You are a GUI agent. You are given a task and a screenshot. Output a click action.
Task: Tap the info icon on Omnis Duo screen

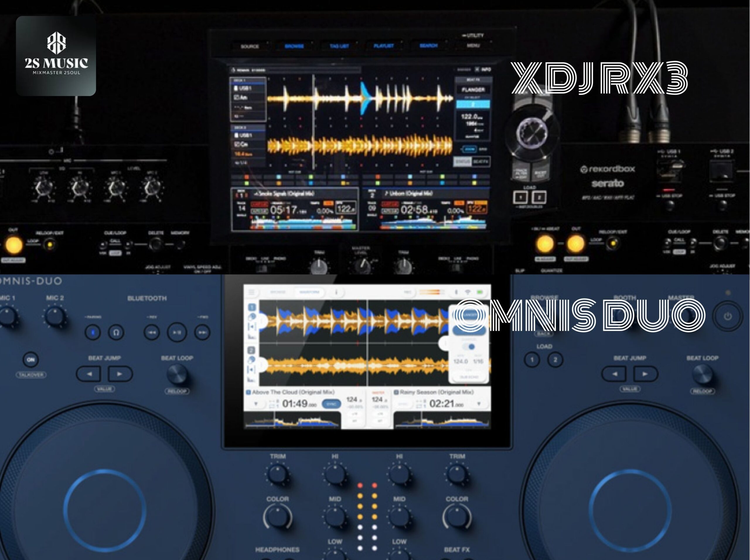coord(336,292)
